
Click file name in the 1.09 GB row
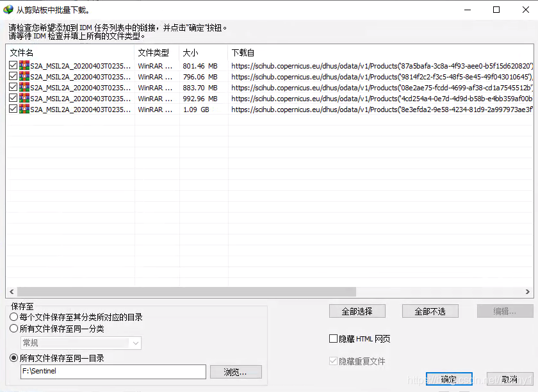[x=80, y=110]
